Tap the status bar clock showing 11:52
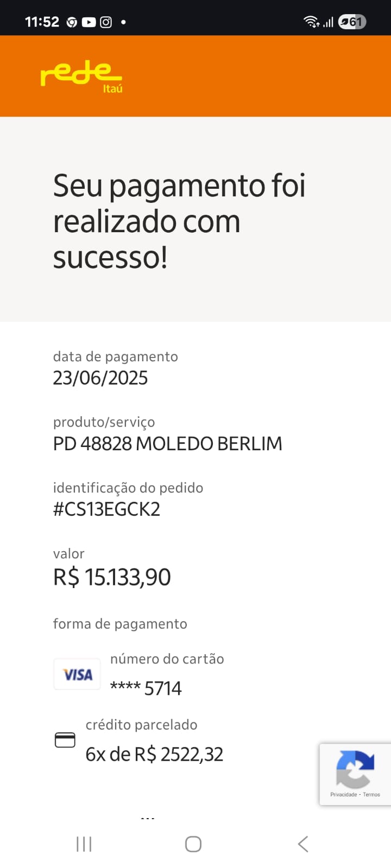This screenshot has height=868, width=391. coord(42,22)
